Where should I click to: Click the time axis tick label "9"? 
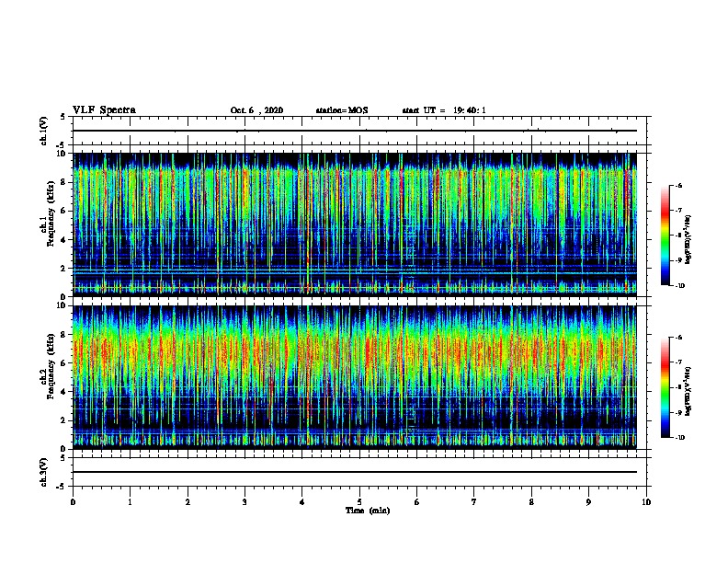point(588,502)
